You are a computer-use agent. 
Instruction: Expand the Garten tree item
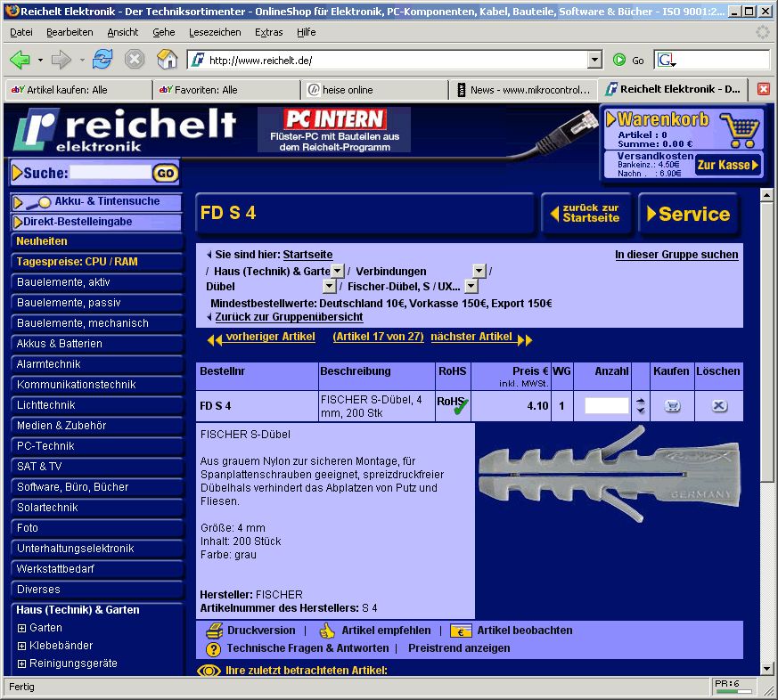click(x=22, y=628)
